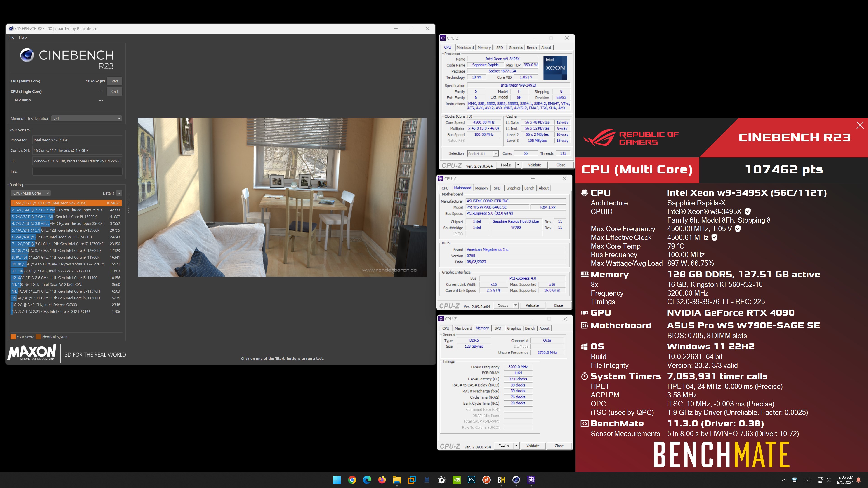Select top ranking row Intel Xeon w9-3495X
868x488 pixels.
click(66, 203)
